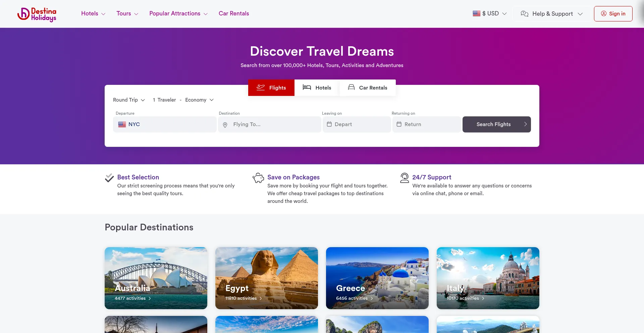The width and height of the screenshot is (644, 333).
Task: Click the headset 24/7 Support icon
Action: 405,178
